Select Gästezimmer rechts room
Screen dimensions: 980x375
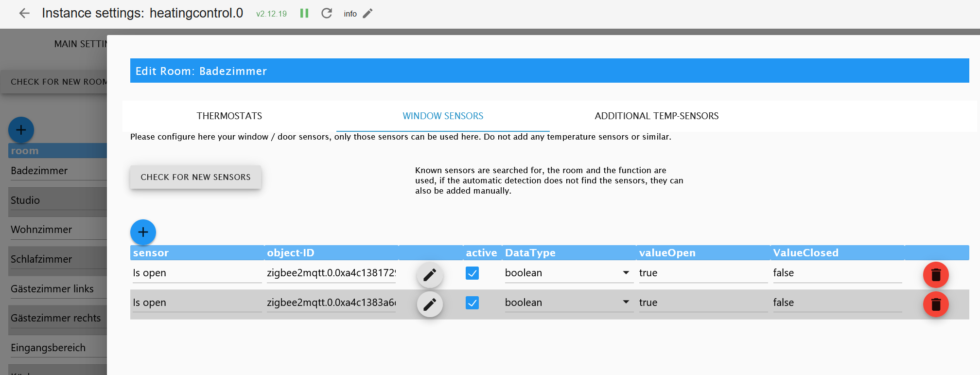click(x=58, y=318)
